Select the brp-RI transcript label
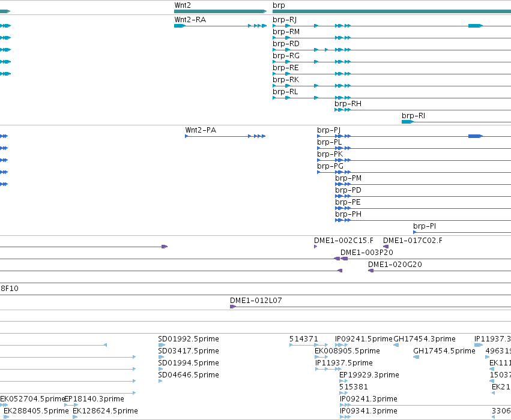The width and height of the screenshot is (511, 420). (413, 116)
